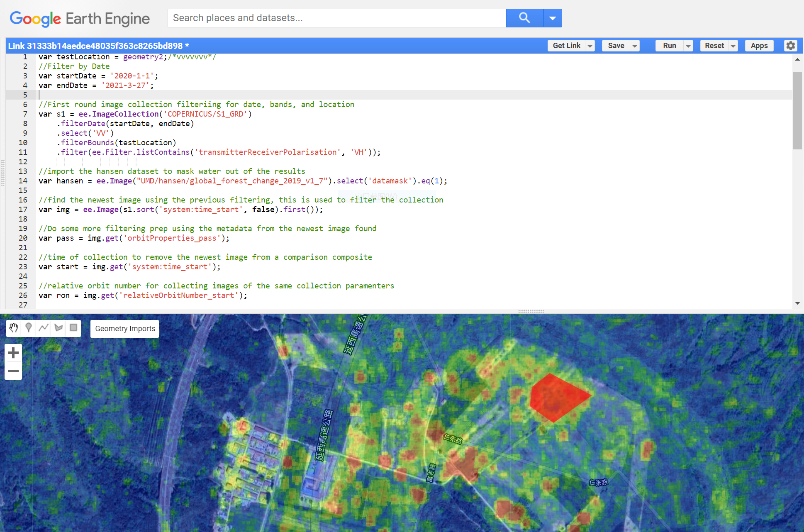Zoom in on the map
The width and height of the screenshot is (804, 532).
pyautogui.click(x=13, y=353)
